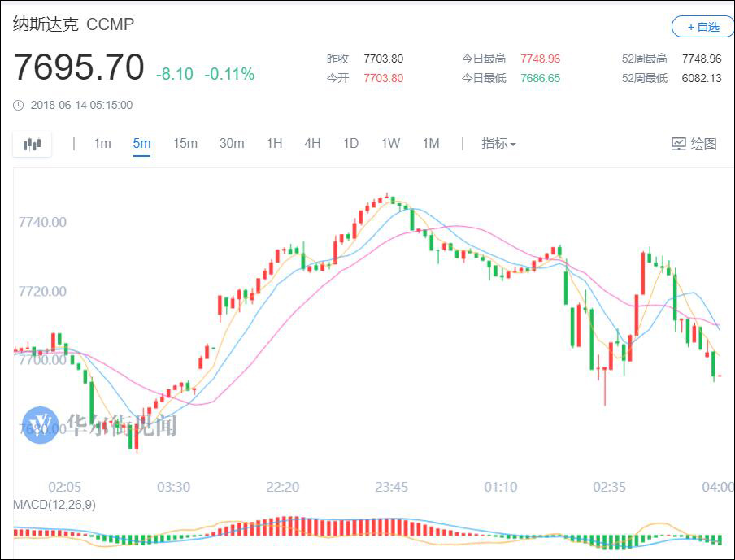Viewport: 735px width, 560px height.
Task: Click the 23:45 time axis label
Action: [x=391, y=487]
